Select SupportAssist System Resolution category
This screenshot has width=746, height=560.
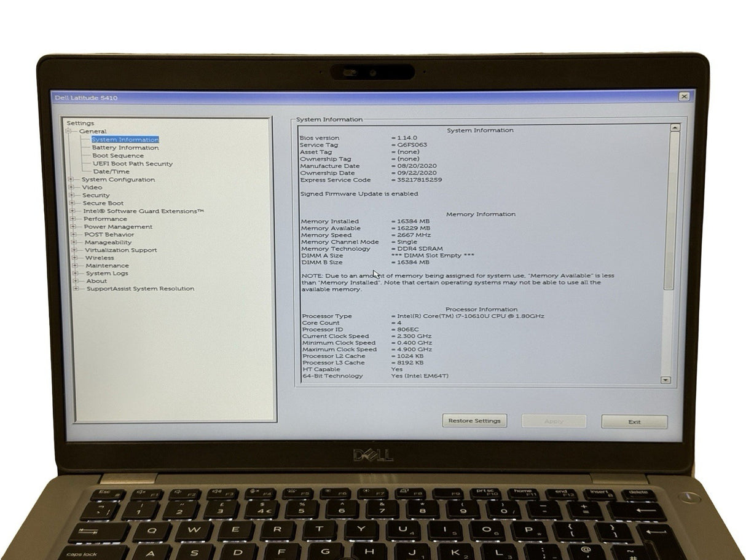pyautogui.click(x=140, y=289)
